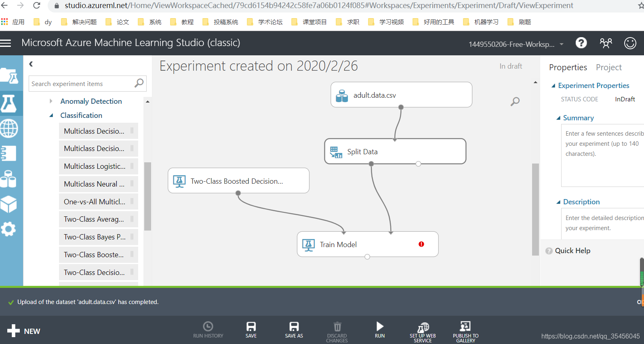Image resolution: width=644 pixels, height=344 pixels.
Task: Open Settings gear icon in sidebar
Action: coord(8,229)
